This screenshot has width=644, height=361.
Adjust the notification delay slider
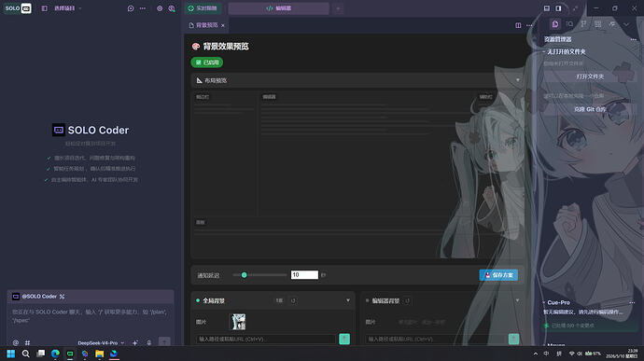[x=260, y=275]
